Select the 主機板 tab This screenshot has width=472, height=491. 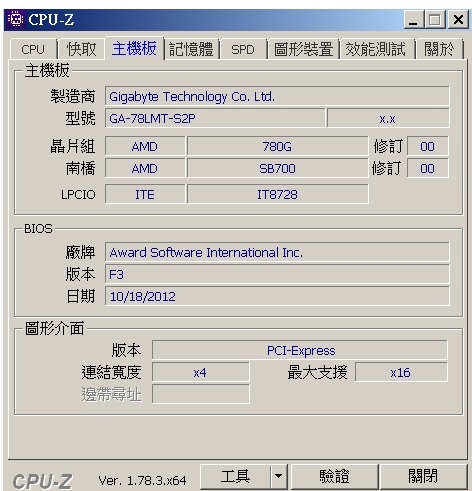134,48
